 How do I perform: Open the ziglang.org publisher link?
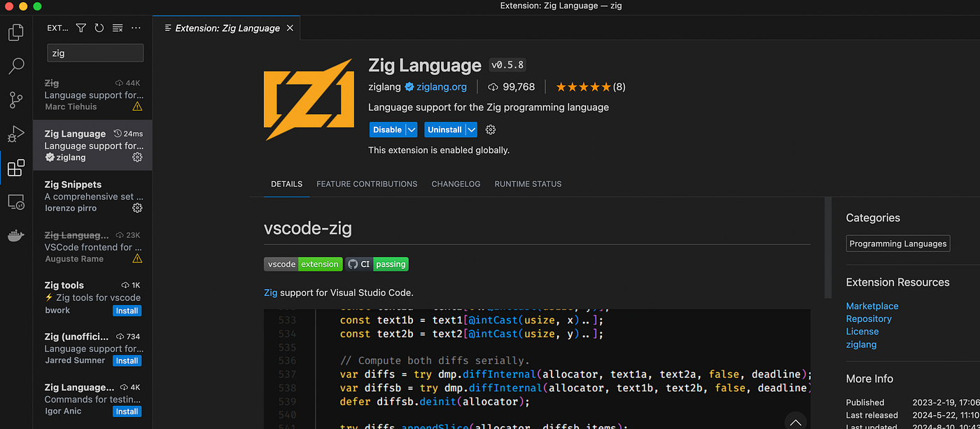click(x=442, y=87)
